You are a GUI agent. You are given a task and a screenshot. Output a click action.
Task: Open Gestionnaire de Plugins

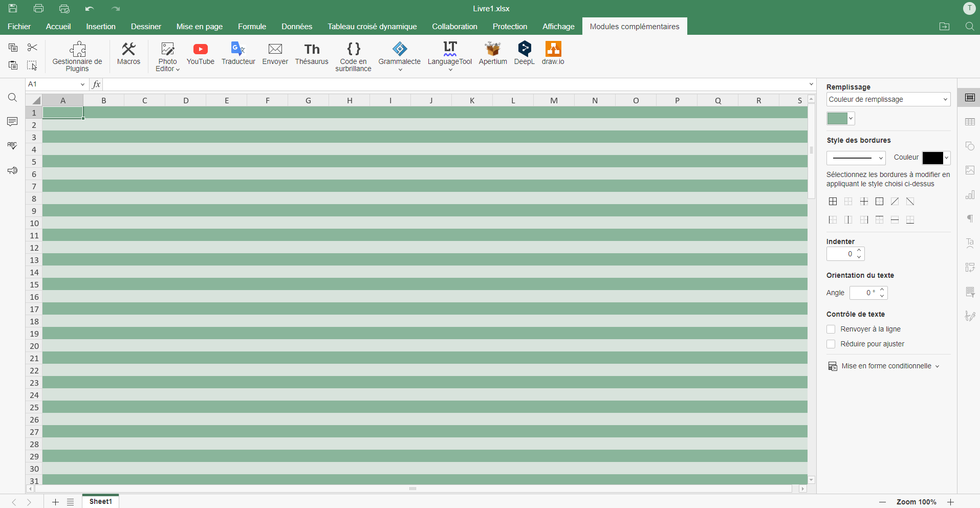click(77, 56)
